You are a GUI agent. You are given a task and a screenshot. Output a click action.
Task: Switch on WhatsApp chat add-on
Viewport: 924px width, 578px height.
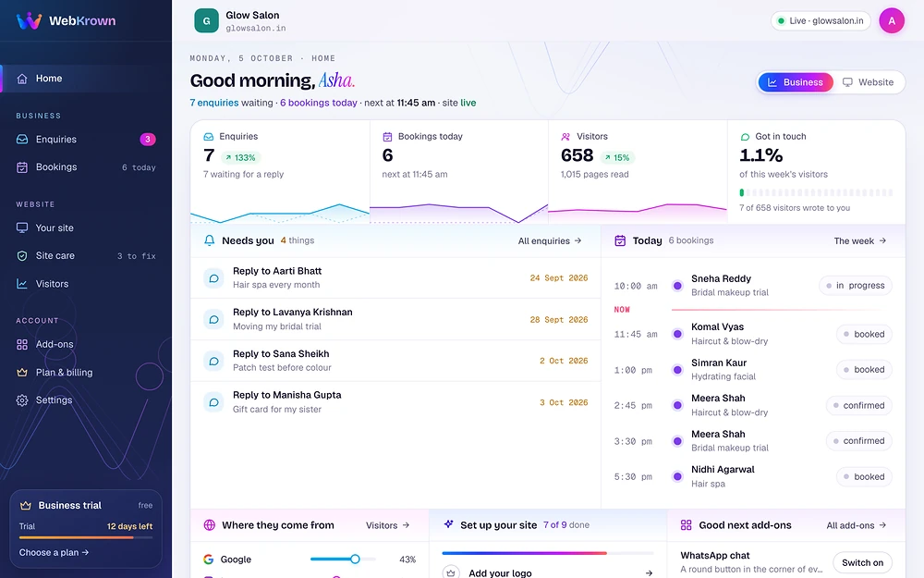pyautogui.click(x=862, y=562)
